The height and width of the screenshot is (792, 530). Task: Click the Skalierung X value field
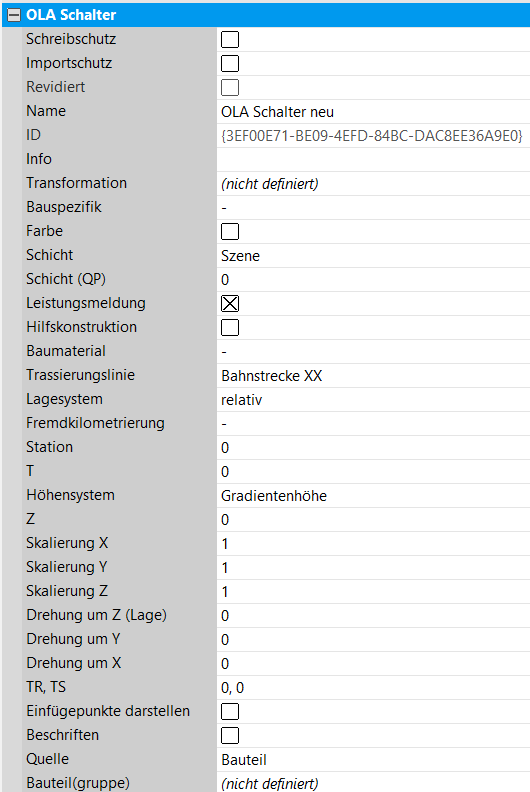[373, 543]
